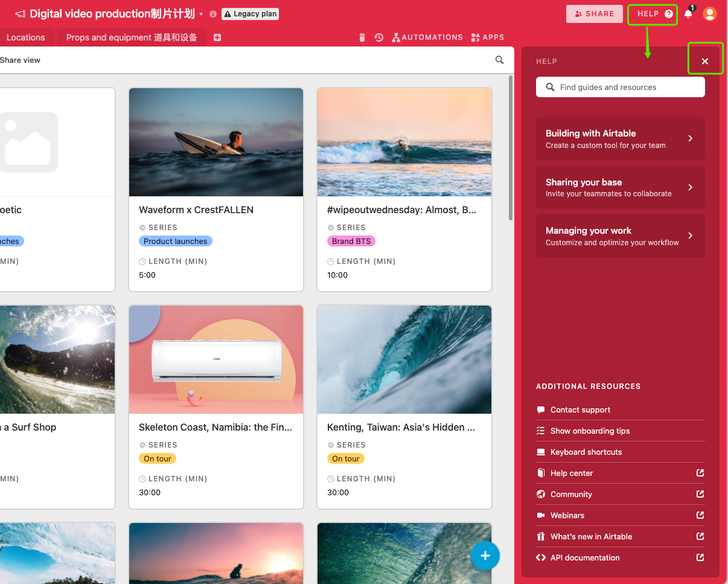Click Skeleton Coast, Namibia title
Screen dimensions: 728x584
pos(216,427)
